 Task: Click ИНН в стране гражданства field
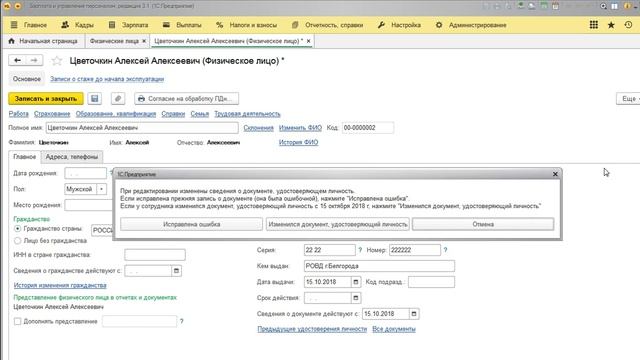pos(155,255)
